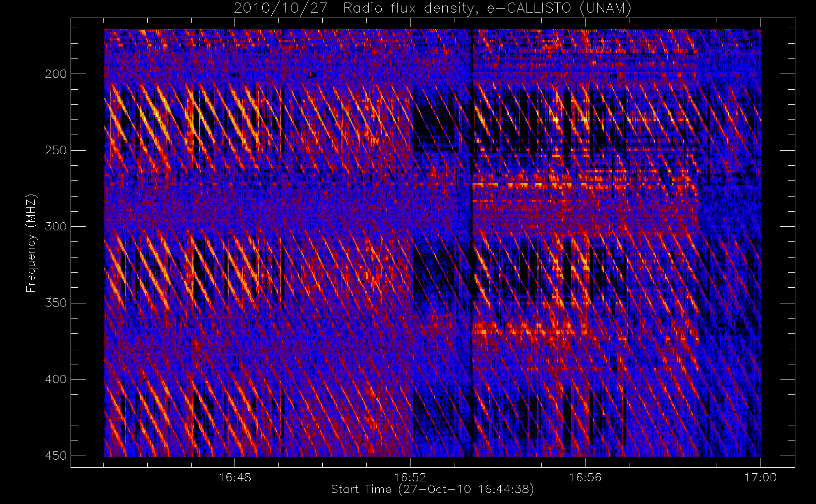Click the 300 frequency tick label
The height and width of the screenshot is (504, 816).
click(x=55, y=227)
